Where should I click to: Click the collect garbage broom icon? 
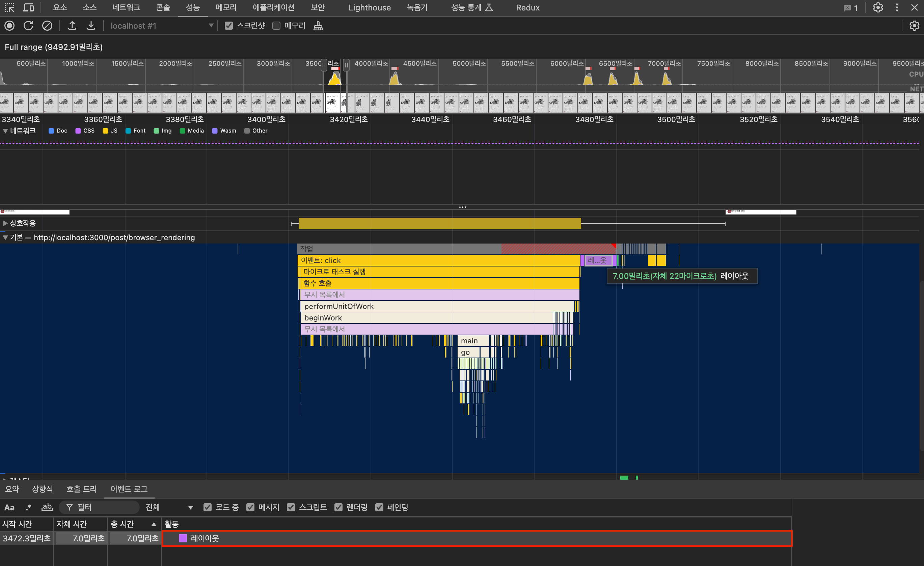[318, 26]
